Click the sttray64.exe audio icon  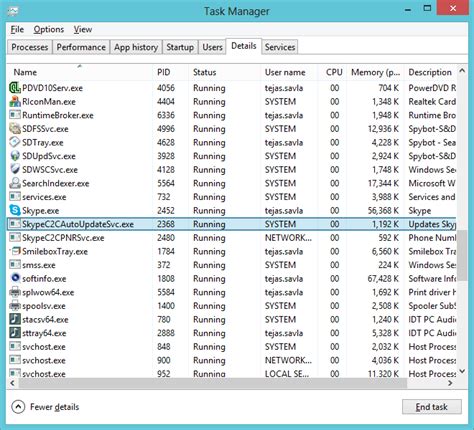[x=15, y=333]
